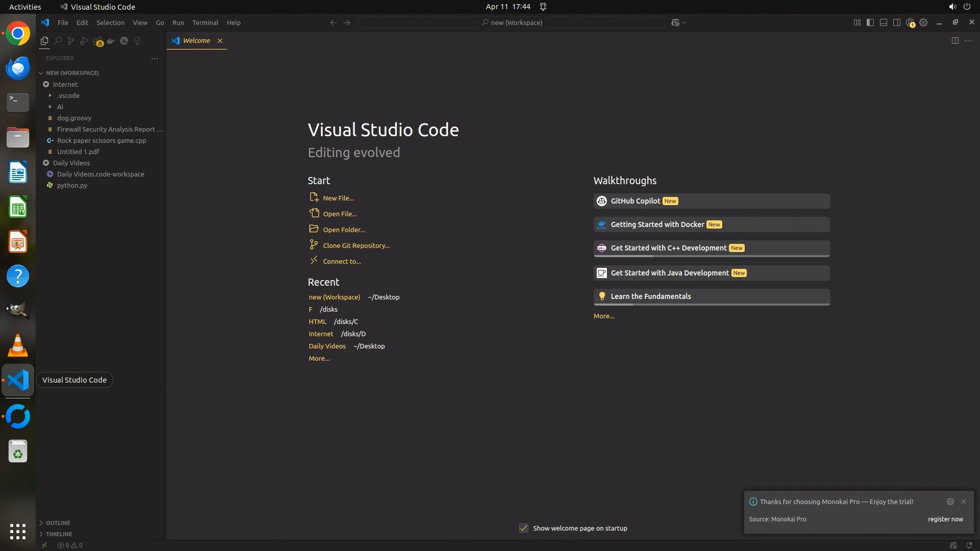This screenshot has width=980, height=551.
Task: Open the Search view in activity bar
Action: tap(58, 41)
